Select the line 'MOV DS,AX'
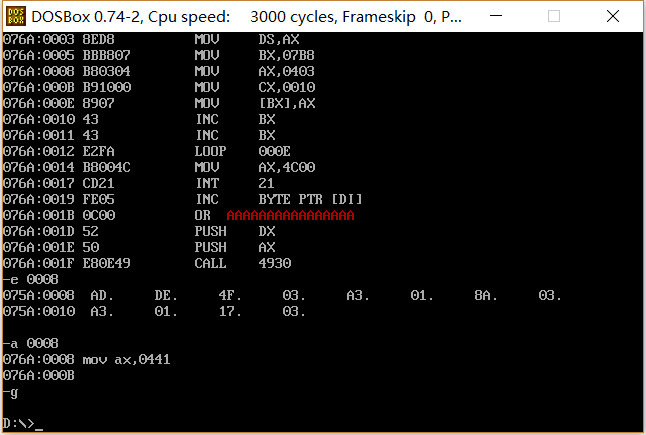 click(151, 40)
